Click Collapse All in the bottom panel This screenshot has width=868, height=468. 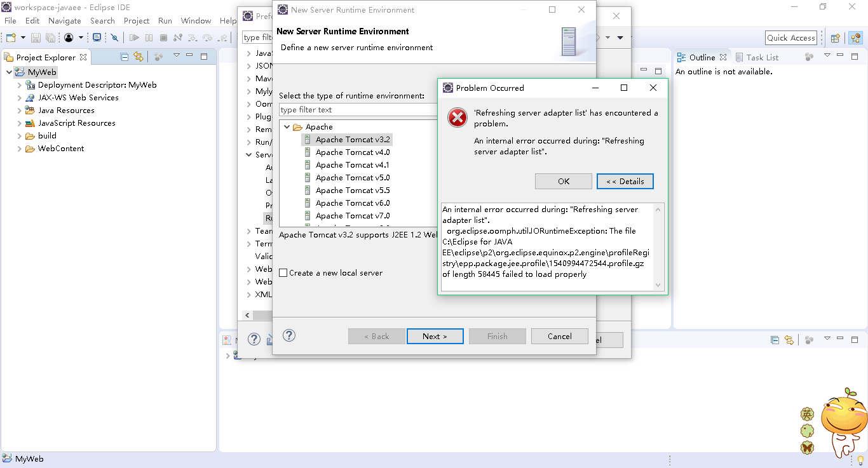[x=775, y=340]
